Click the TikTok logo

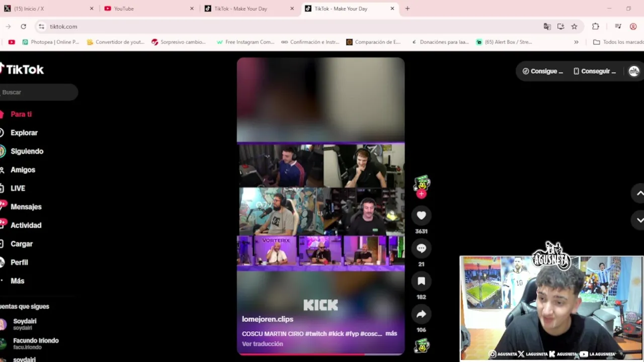[22, 69]
